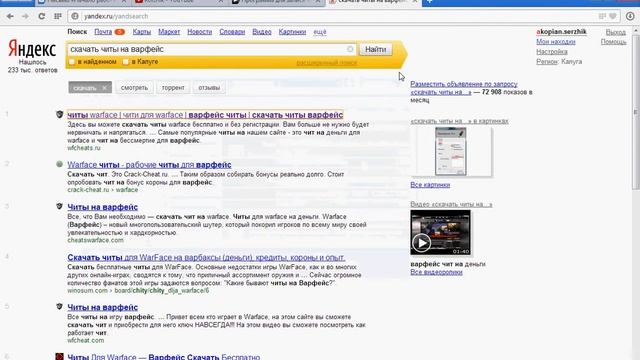Open the 'Читы на варфейс' cheatswarface.com result
The width and height of the screenshot is (640, 360).
pos(102,207)
